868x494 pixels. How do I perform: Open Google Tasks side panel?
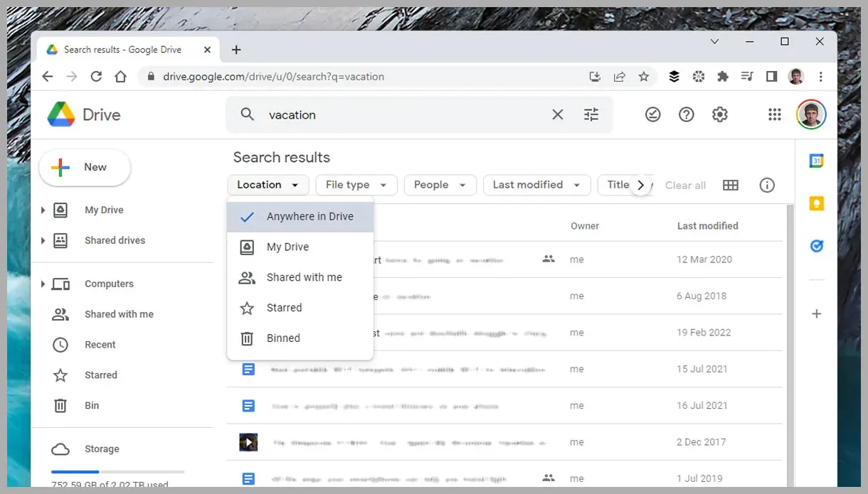tap(817, 246)
